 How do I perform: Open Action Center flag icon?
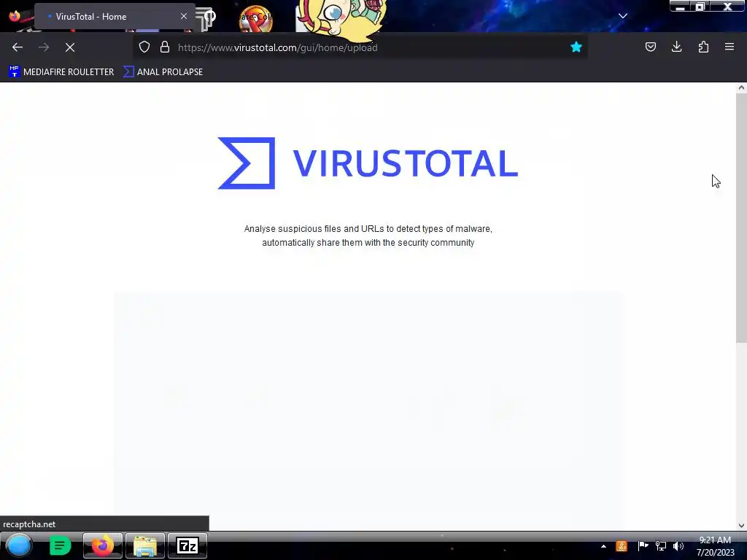(x=643, y=546)
